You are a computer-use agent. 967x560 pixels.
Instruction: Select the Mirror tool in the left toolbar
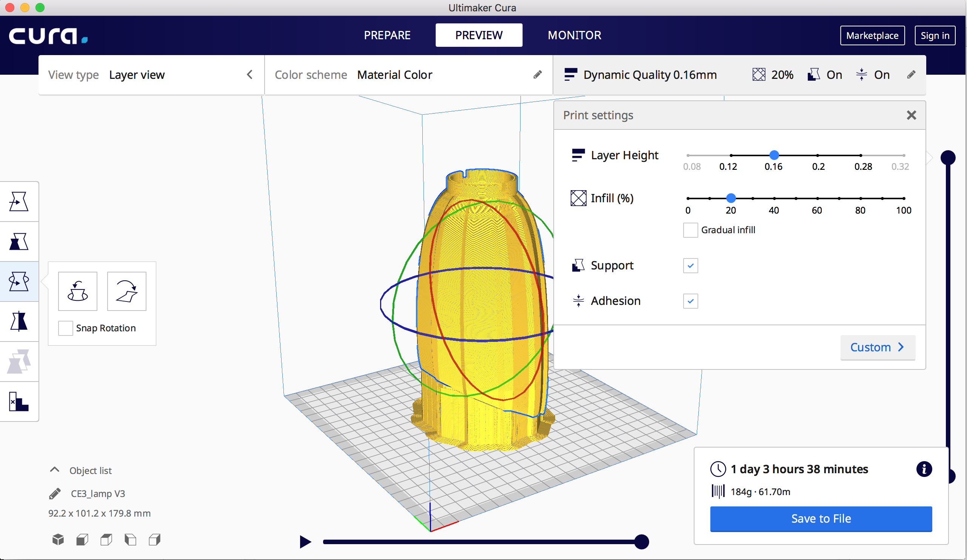click(x=19, y=322)
